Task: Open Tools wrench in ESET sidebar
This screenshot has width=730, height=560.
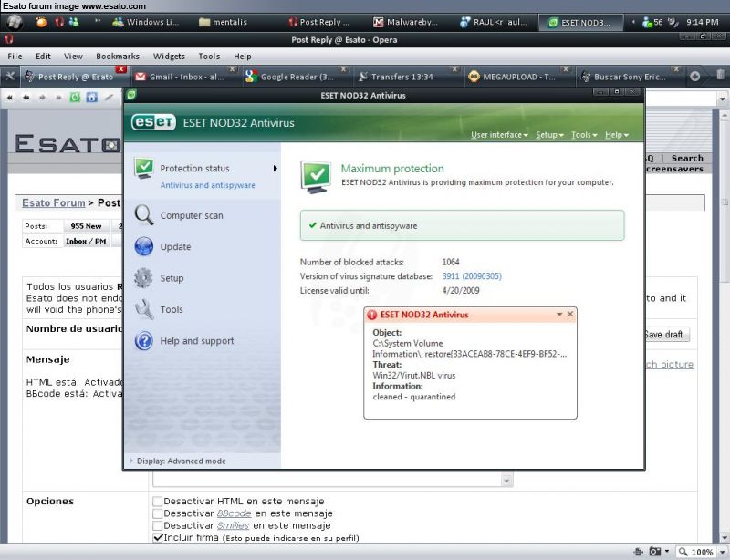Action: [144, 309]
